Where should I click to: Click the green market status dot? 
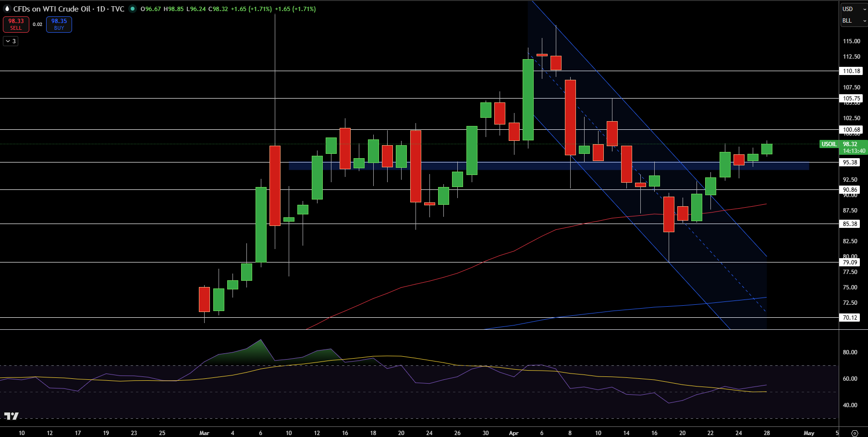coord(133,9)
